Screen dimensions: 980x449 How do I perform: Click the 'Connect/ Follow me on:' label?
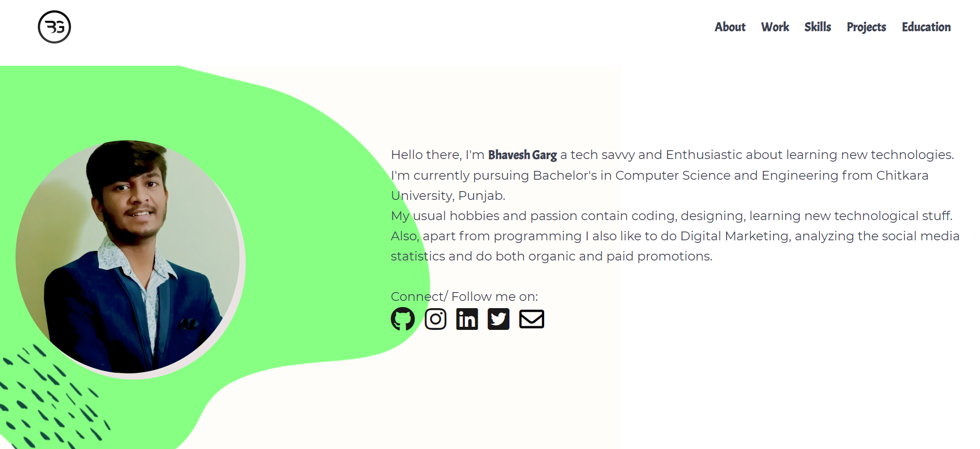tap(464, 297)
